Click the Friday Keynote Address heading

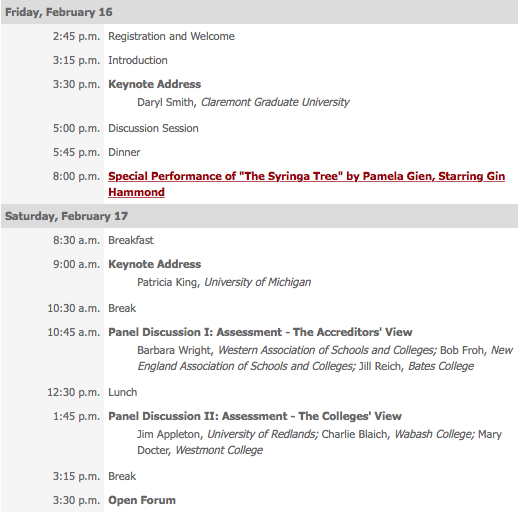[154, 84]
